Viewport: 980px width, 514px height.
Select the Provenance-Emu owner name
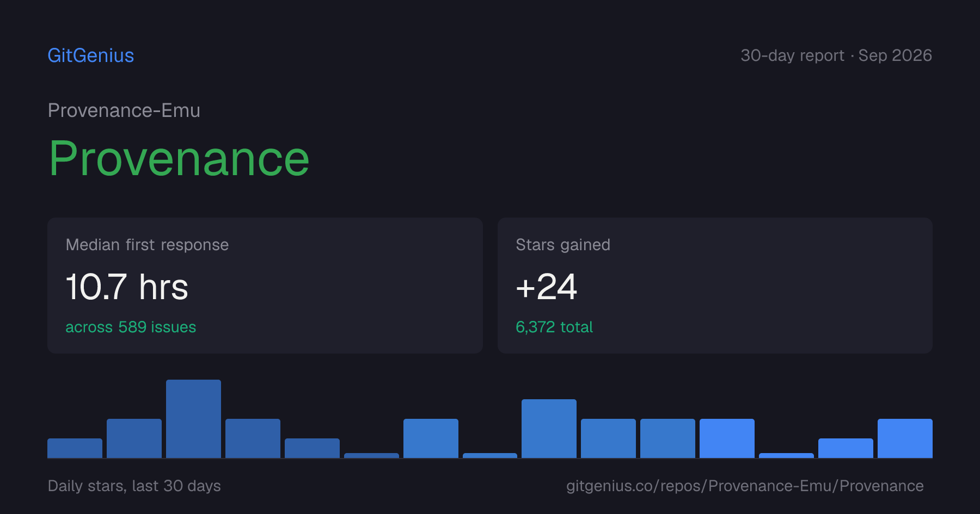pyautogui.click(x=124, y=110)
